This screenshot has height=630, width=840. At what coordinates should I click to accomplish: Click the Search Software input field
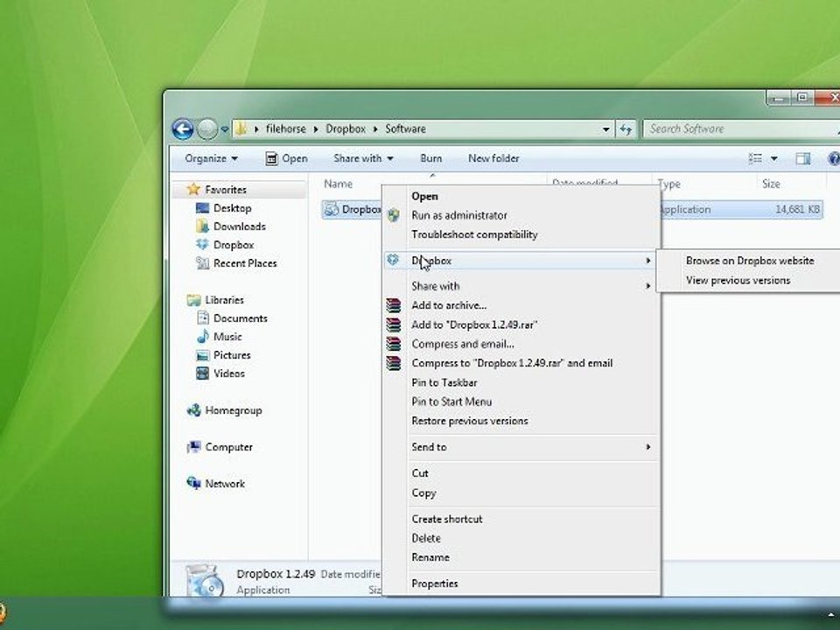741,129
